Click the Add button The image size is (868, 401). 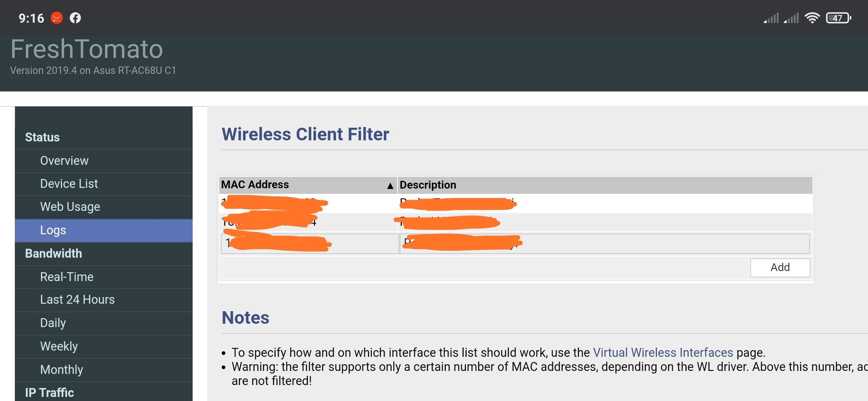pos(780,267)
